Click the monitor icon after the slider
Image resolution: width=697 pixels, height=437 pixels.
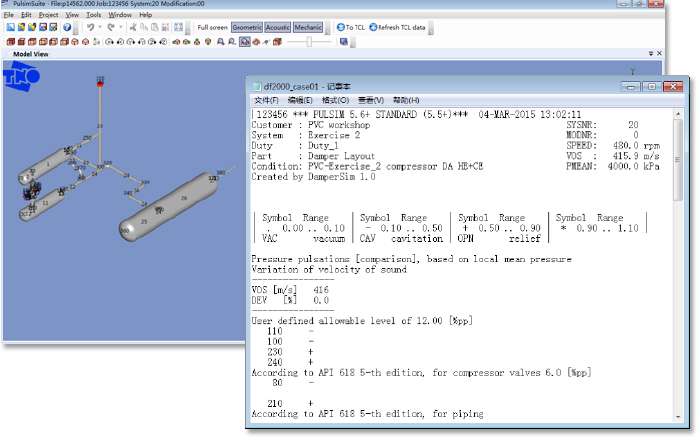(344, 42)
